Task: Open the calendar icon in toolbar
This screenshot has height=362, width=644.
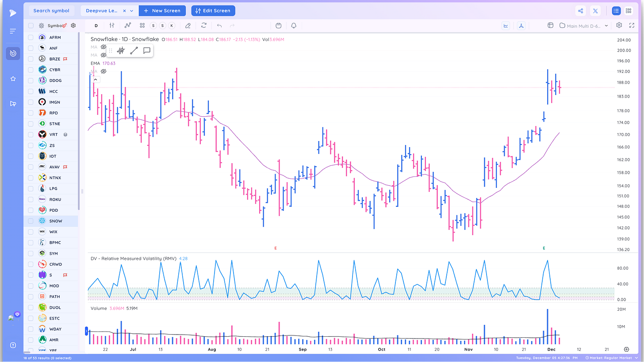Action: pos(278,26)
